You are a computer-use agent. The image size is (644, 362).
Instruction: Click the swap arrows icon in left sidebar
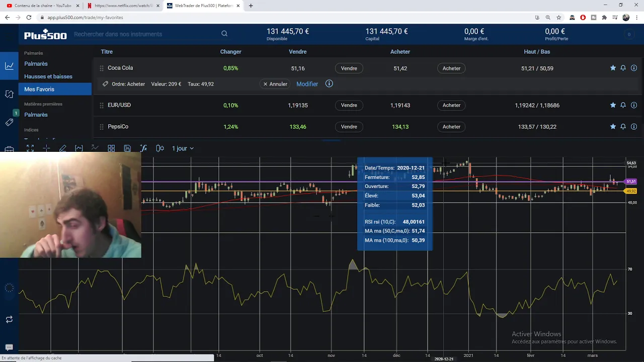click(9, 319)
